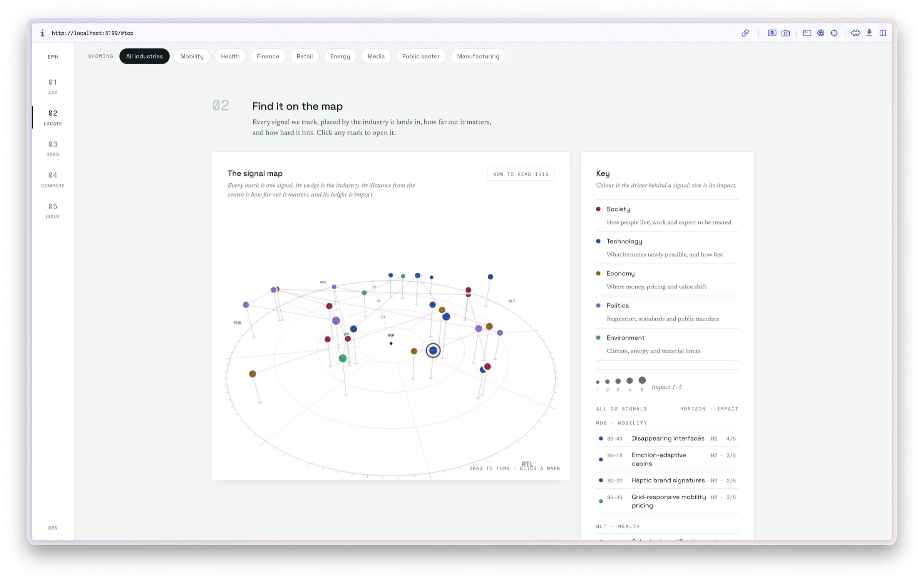
Task: Go to section 02 Locate
Action: point(53,118)
